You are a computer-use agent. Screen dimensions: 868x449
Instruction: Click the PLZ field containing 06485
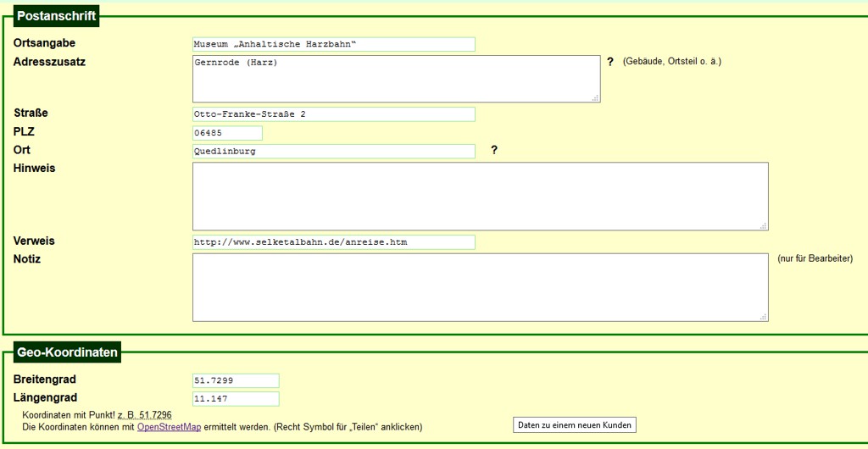tap(227, 133)
